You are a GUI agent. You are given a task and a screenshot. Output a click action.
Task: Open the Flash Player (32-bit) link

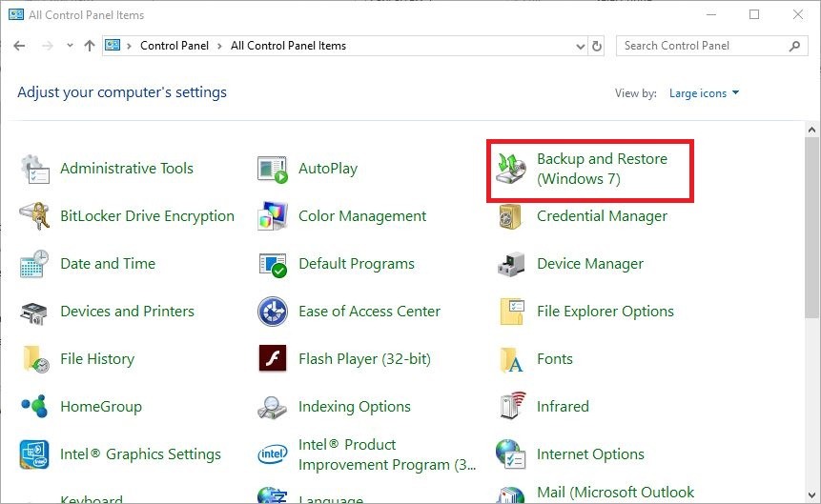[x=364, y=359]
